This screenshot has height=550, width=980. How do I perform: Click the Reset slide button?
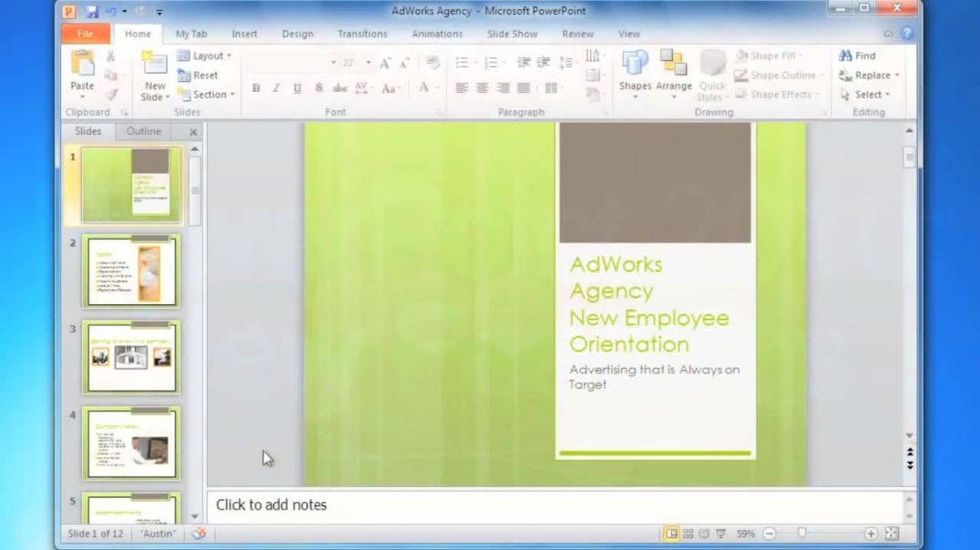pyautogui.click(x=198, y=75)
